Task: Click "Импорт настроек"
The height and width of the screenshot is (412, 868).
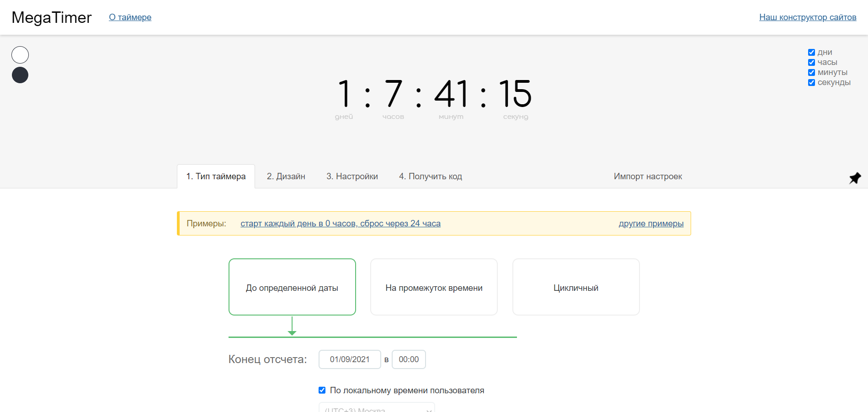Action: point(648,177)
